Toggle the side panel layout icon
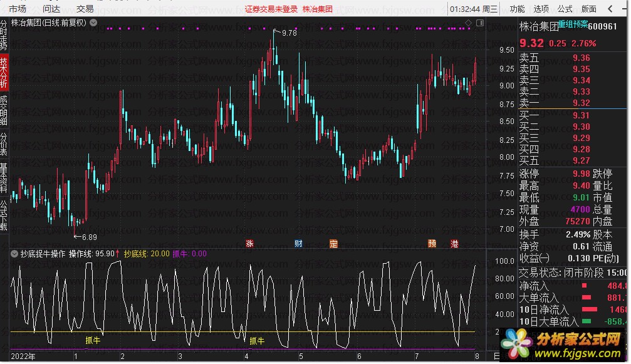 point(480,23)
